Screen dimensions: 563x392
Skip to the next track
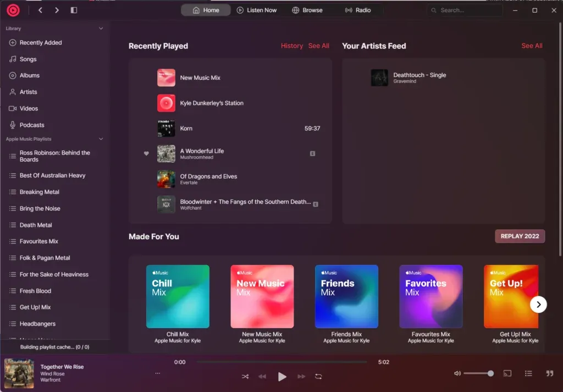coord(301,377)
